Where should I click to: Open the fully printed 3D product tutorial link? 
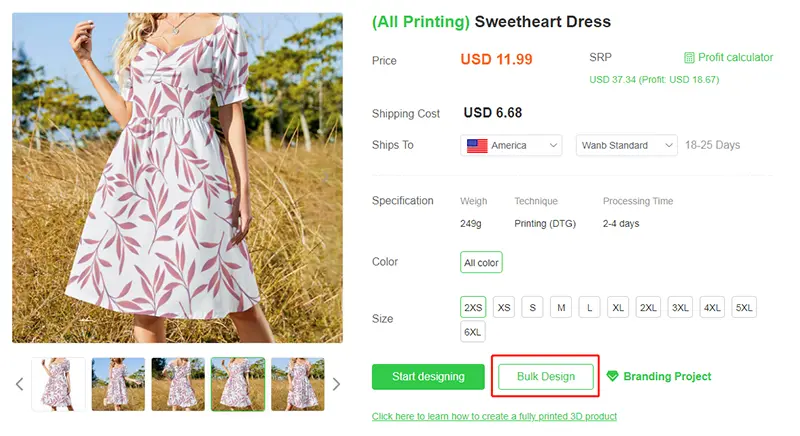pyautogui.click(x=494, y=416)
